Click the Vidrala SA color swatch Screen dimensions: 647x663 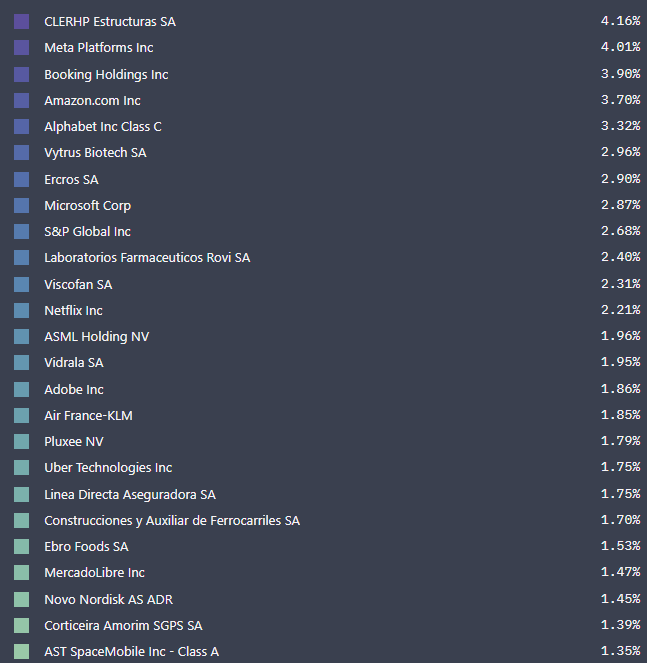click(x=22, y=363)
